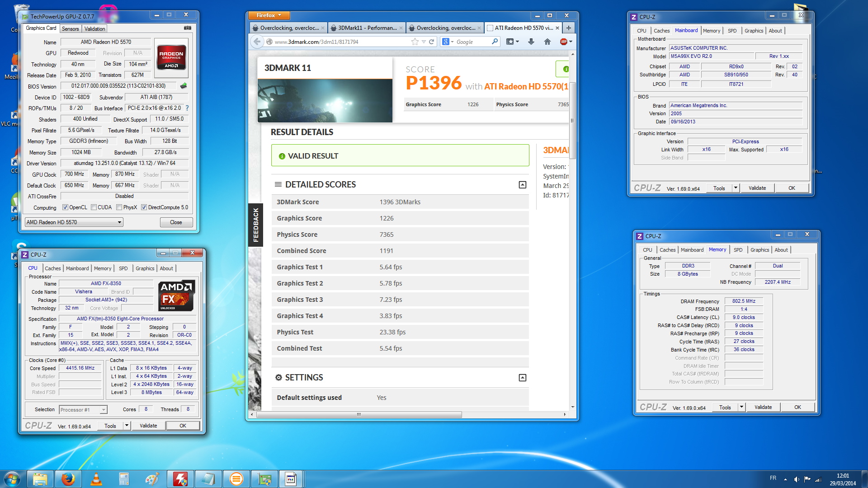Switch to the 3DMark11 - Performance Firefox tab
Screen dimensions: 868x488
[366, 28]
